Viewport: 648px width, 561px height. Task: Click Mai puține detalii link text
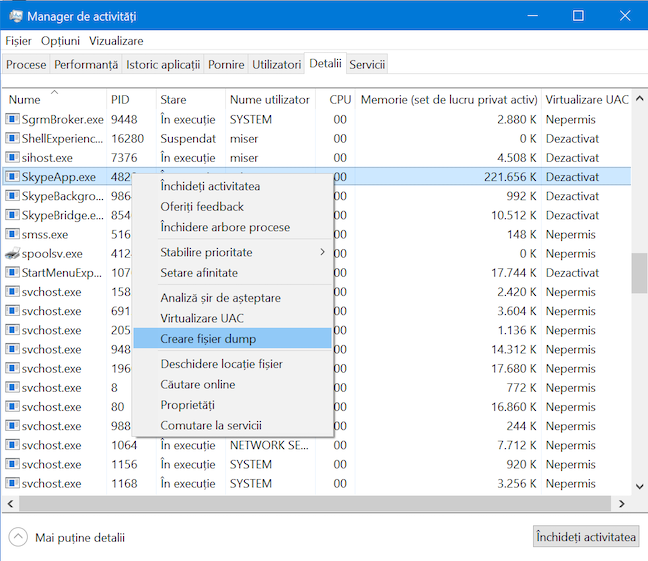[80, 537]
